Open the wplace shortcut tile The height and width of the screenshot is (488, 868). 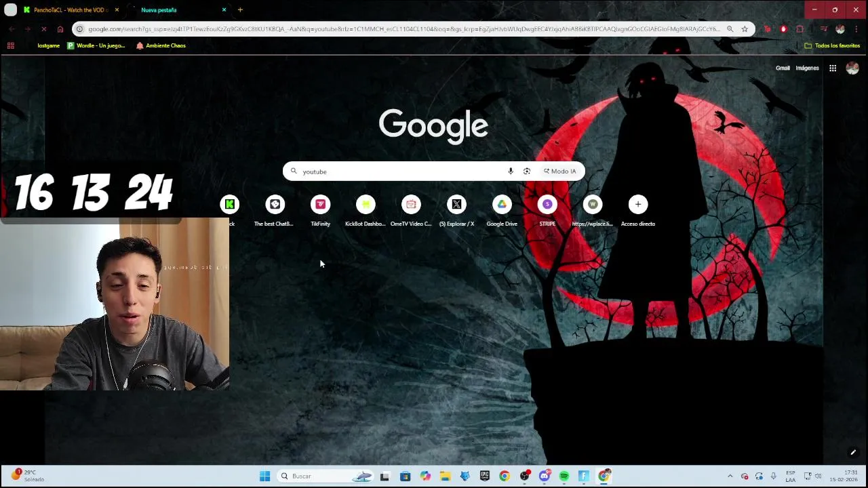[593, 209]
